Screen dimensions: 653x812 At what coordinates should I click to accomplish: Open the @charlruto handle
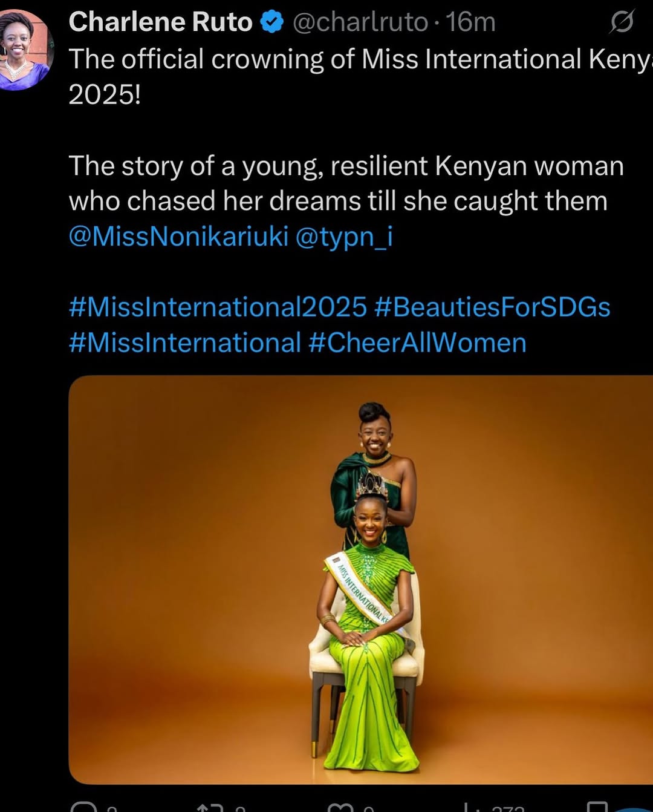click(x=360, y=22)
